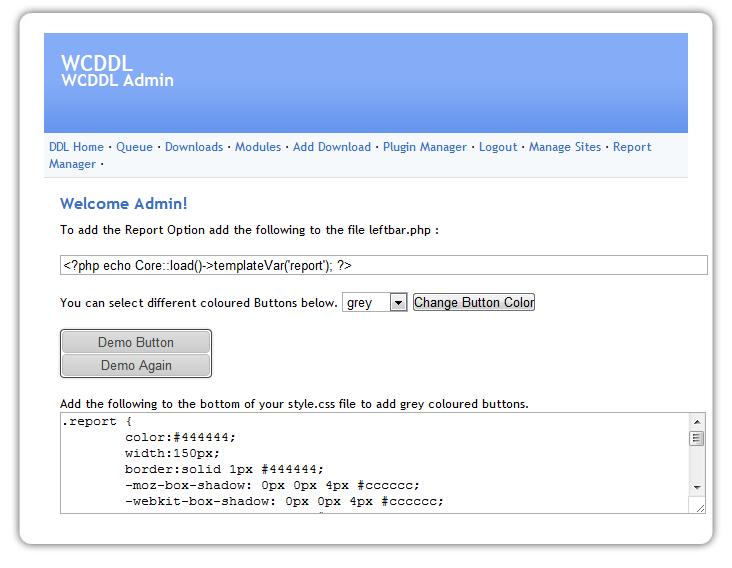Go to Report Manager
This screenshot has height=568, width=732.
coord(631,147)
